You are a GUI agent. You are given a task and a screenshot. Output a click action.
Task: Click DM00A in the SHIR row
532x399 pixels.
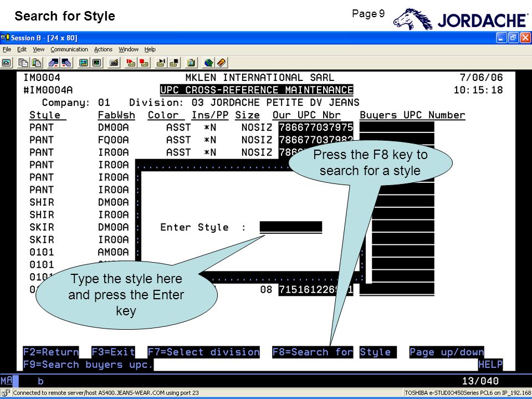[113, 202]
